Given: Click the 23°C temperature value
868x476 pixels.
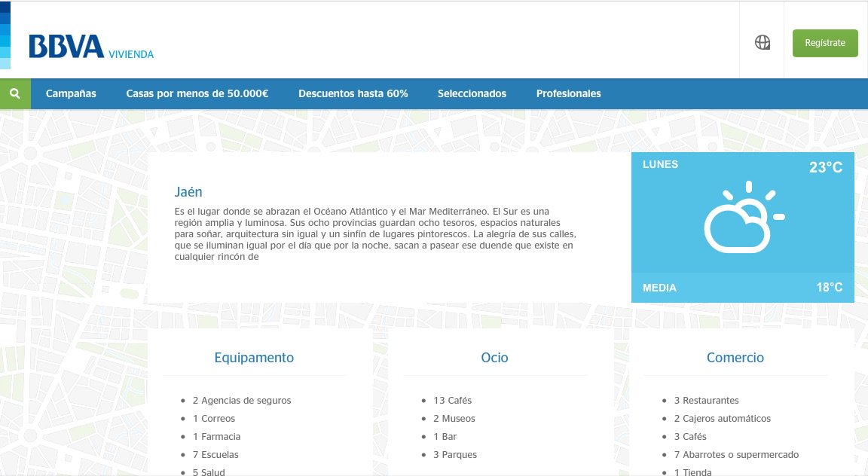Looking at the screenshot, I should coord(825,167).
